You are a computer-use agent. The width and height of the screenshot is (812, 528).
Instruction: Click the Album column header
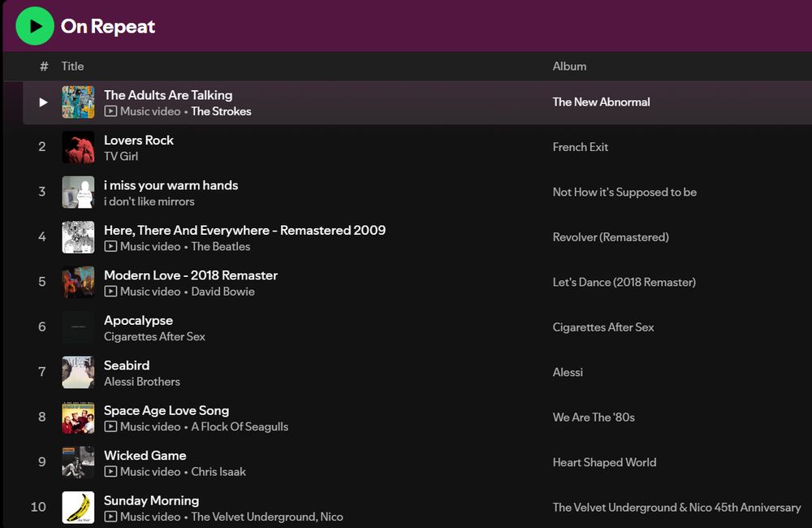click(x=569, y=66)
